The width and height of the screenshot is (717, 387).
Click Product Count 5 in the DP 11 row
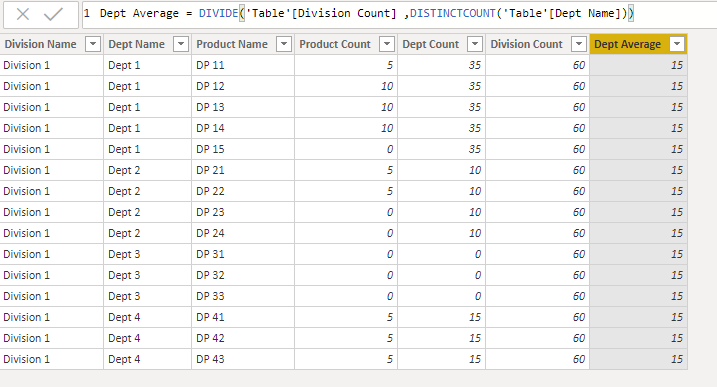pos(346,65)
